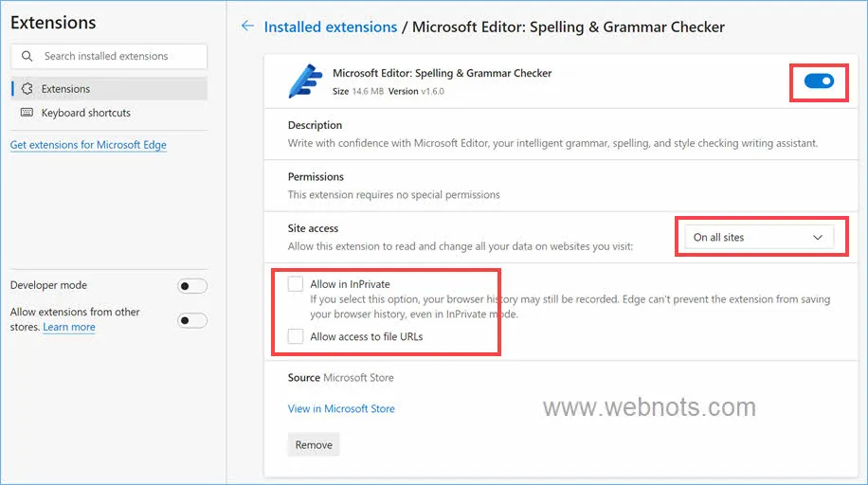Click the Version v1.6.0 text
868x485 pixels.
point(416,91)
